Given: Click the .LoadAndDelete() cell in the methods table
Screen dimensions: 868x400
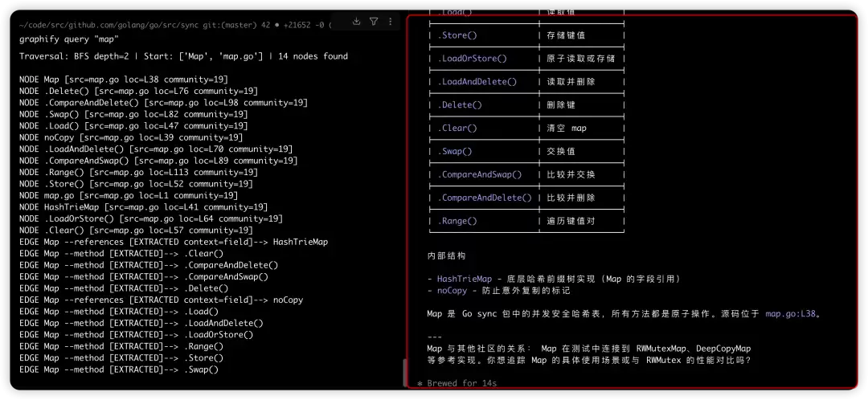Looking at the screenshot, I should (x=477, y=82).
